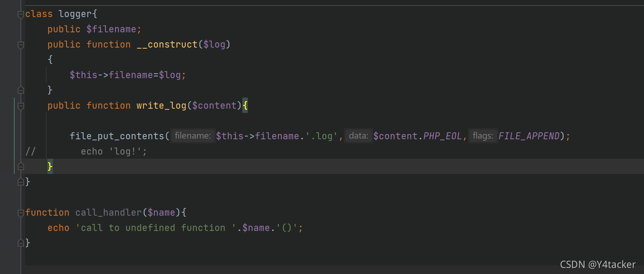Click fold-end marker at write_log closing brace
644x274 pixels.
click(21, 166)
